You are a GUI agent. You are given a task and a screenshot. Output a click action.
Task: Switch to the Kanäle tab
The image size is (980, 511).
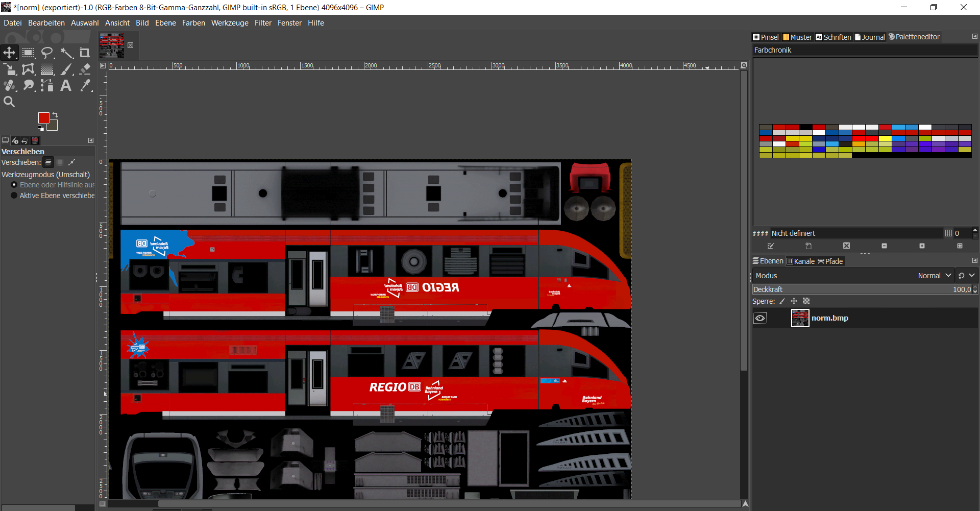click(x=800, y=261)
